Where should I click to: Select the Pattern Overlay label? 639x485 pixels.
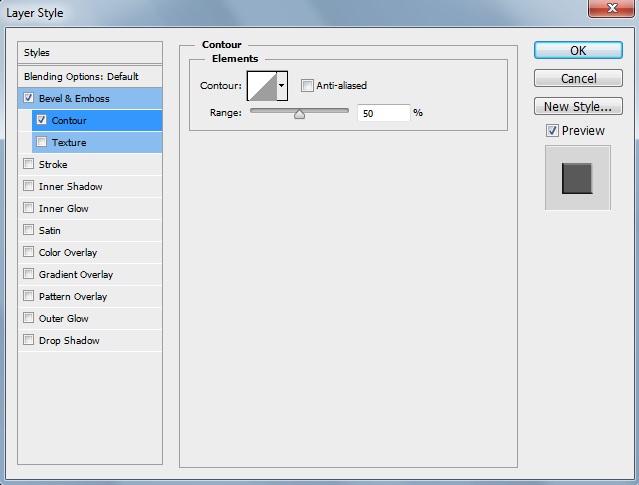(x=73, y=297)
